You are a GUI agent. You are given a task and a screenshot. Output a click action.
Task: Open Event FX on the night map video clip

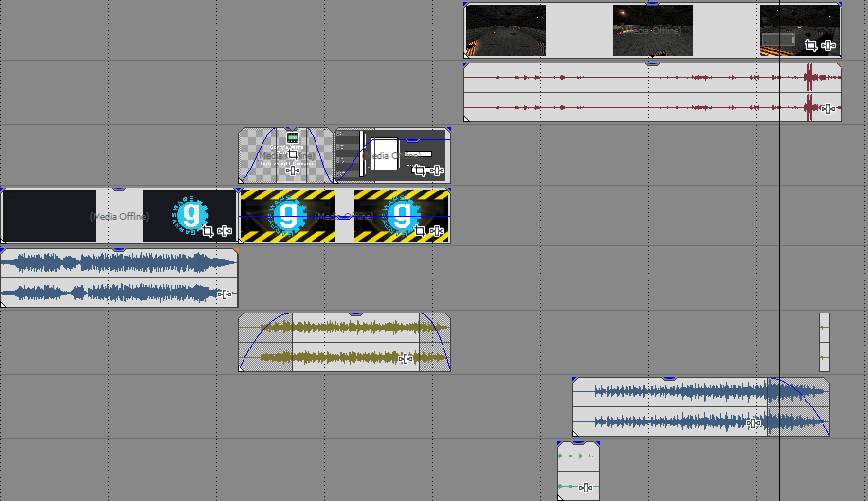pos(828,45)
